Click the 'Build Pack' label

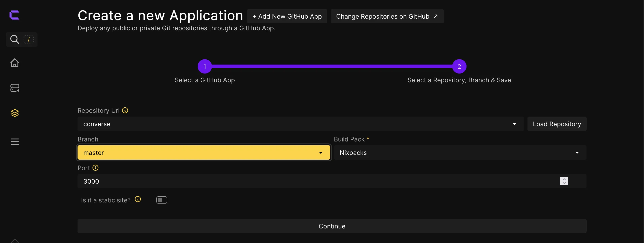tap(349, 139)
